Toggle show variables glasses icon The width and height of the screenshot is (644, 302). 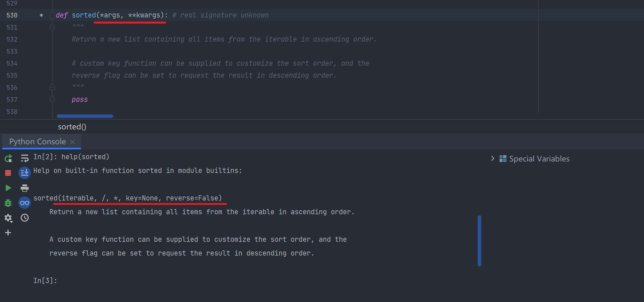coord(25,203)
